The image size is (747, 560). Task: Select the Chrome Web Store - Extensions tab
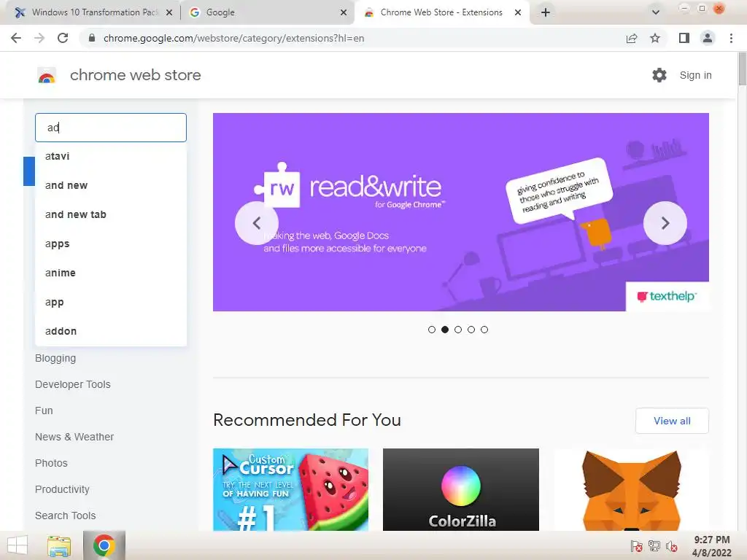(x=441, y=12)
